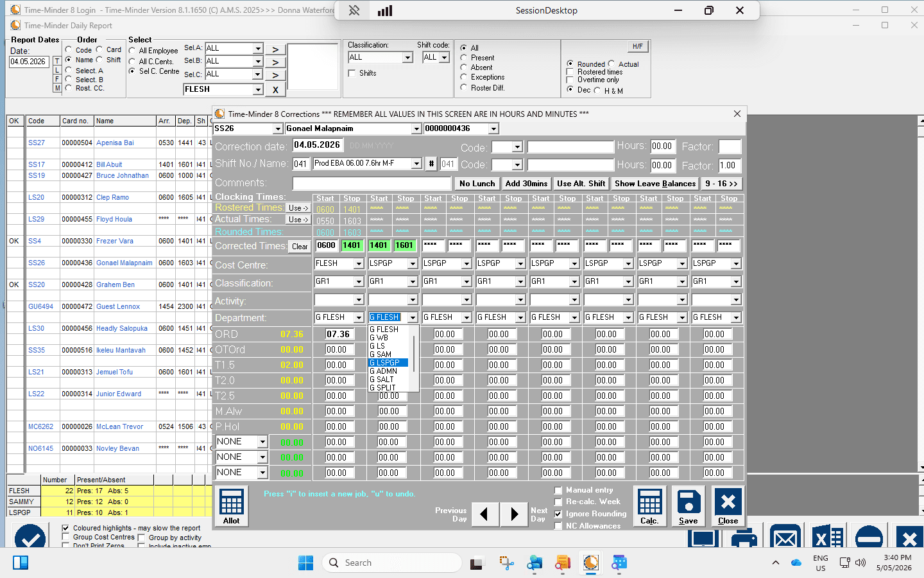Click the Calc. calculator icon
This screenshot has height=578, width=924.
pyautogui.click(x=649, y=507)
